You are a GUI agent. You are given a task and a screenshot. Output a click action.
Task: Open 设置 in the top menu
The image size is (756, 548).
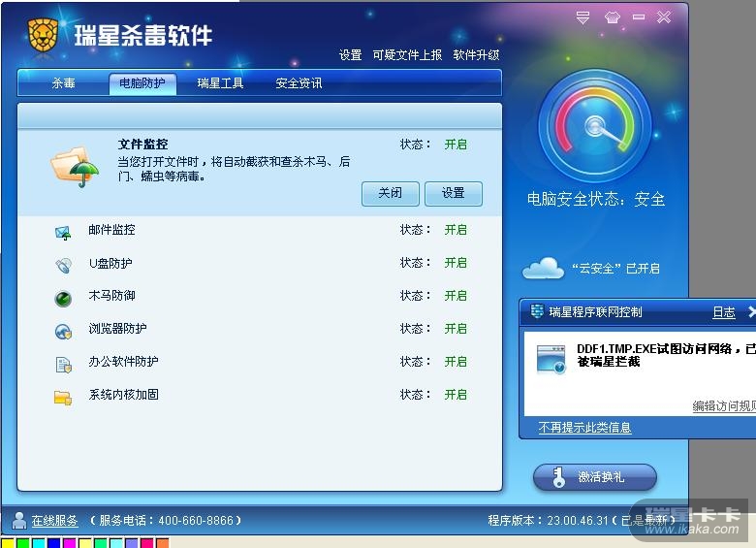(350, 55)
